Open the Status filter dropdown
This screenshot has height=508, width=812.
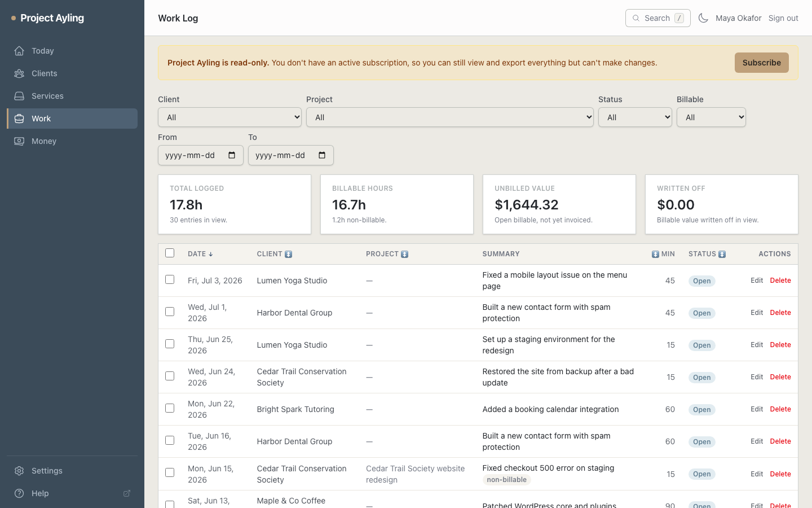tap(635, 117)
